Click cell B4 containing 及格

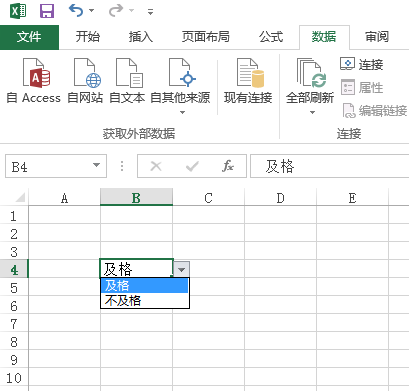point(136,269)
